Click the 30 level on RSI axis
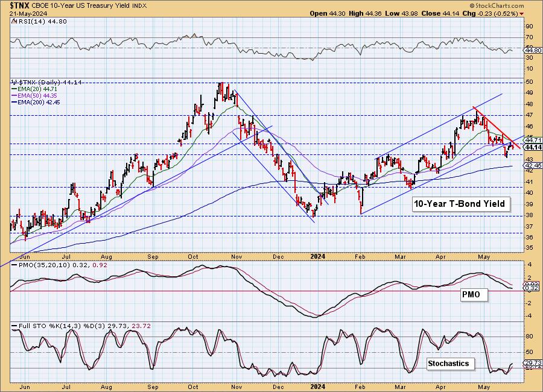The image size is (543, 392). (x=530, y=58)
